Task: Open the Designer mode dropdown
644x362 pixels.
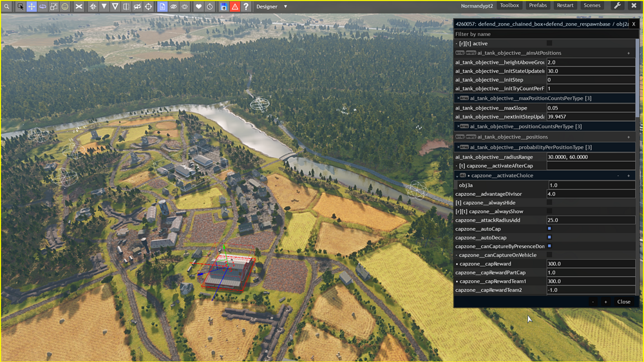Action: pos(272,6)
